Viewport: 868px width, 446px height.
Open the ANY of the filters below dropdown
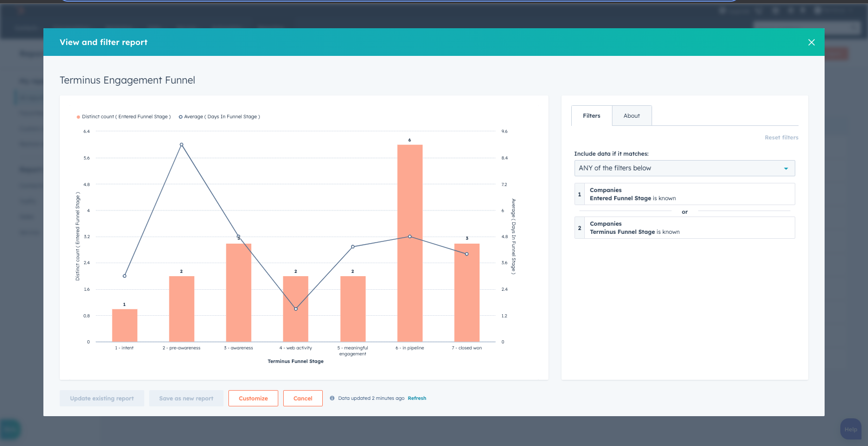(685, 168)
